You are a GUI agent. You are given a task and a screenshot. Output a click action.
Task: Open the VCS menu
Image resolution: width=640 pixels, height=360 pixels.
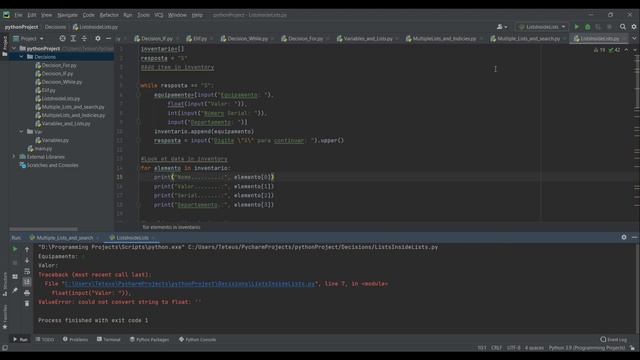coord(159,15)
